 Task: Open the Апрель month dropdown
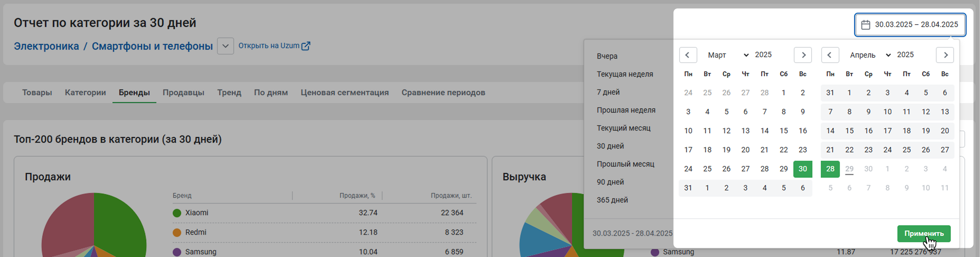click(x=870, y=55)
